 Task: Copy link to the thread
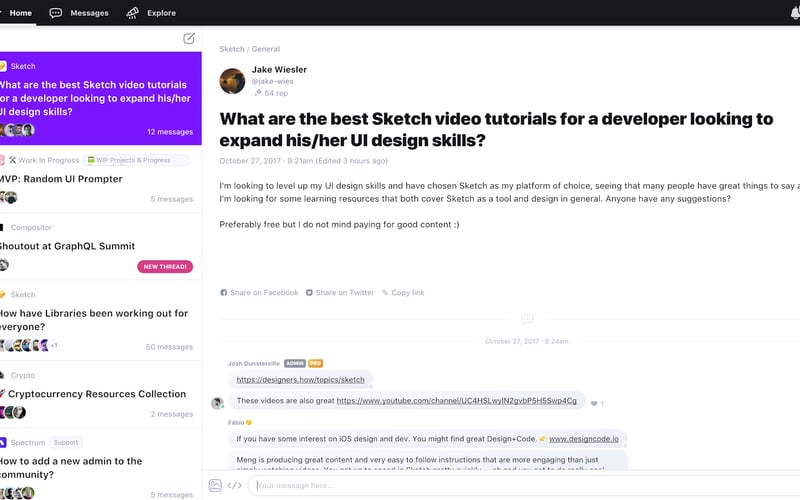click(403, 292)
